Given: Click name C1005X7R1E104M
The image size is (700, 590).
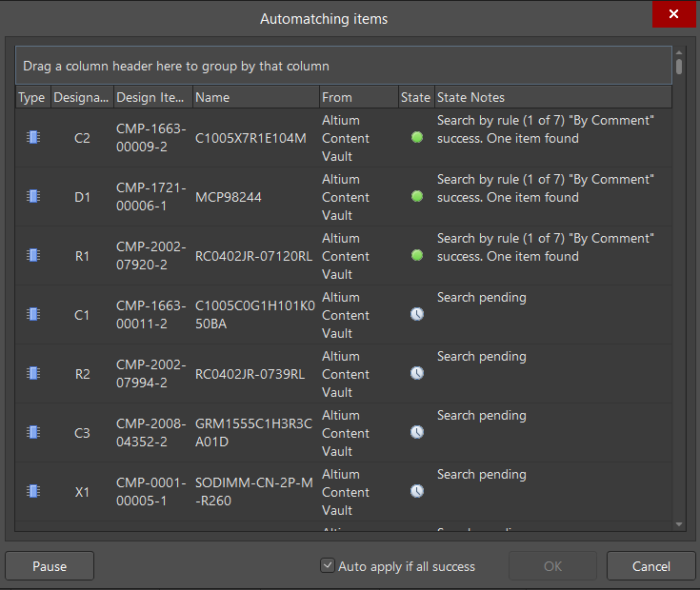Looking at the screenshot, I should [250, 138].
